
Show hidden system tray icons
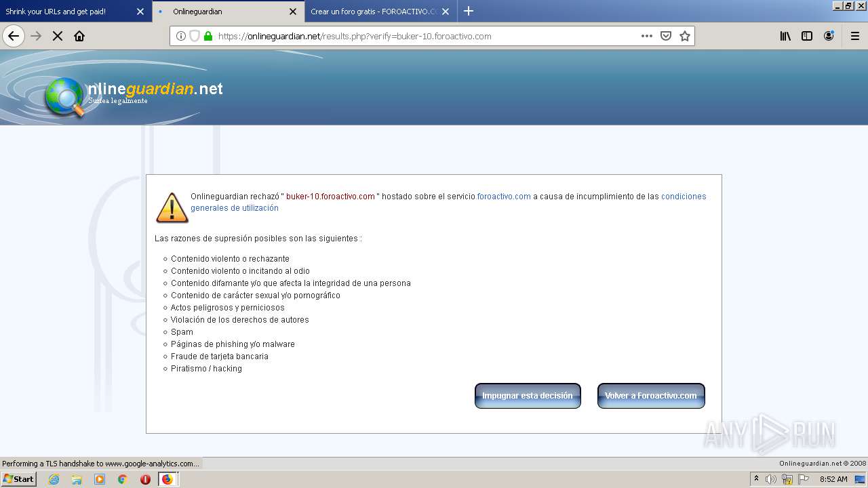click(x=756, y=479)
